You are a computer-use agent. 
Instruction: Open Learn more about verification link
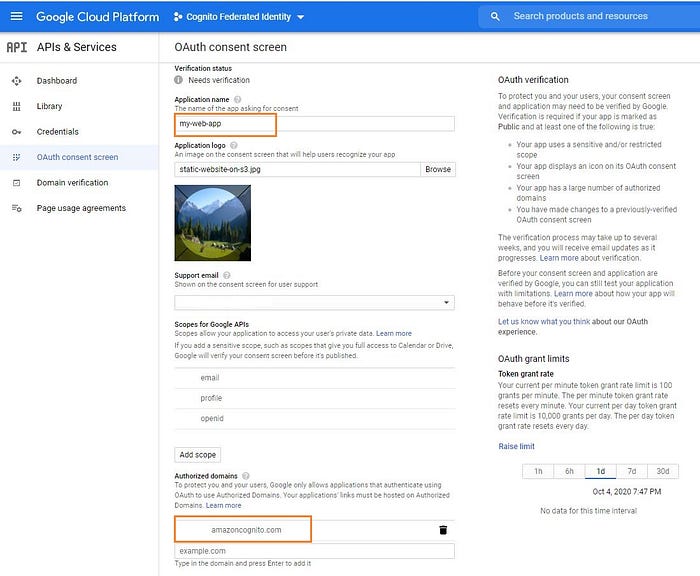click(x=558, y=258)
